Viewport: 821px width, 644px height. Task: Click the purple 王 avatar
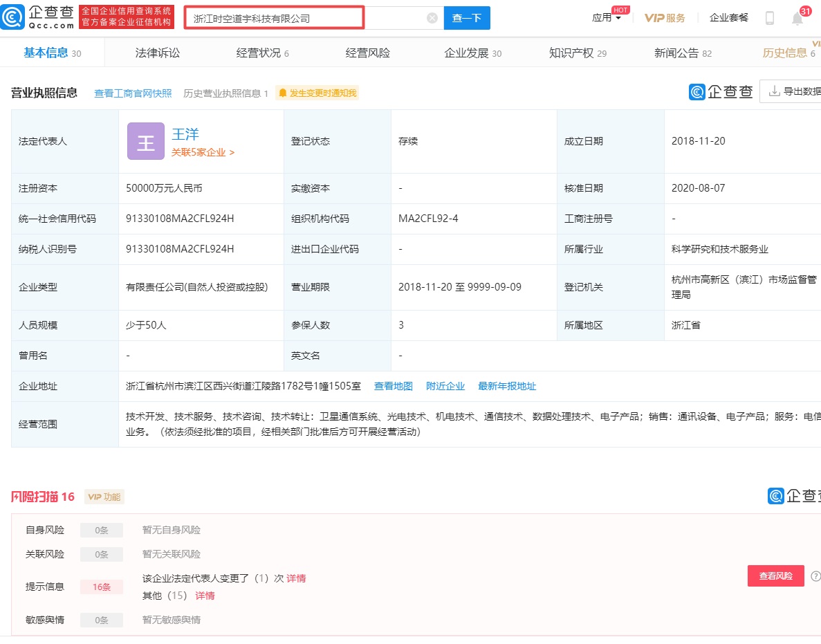(x=145, y=141)
